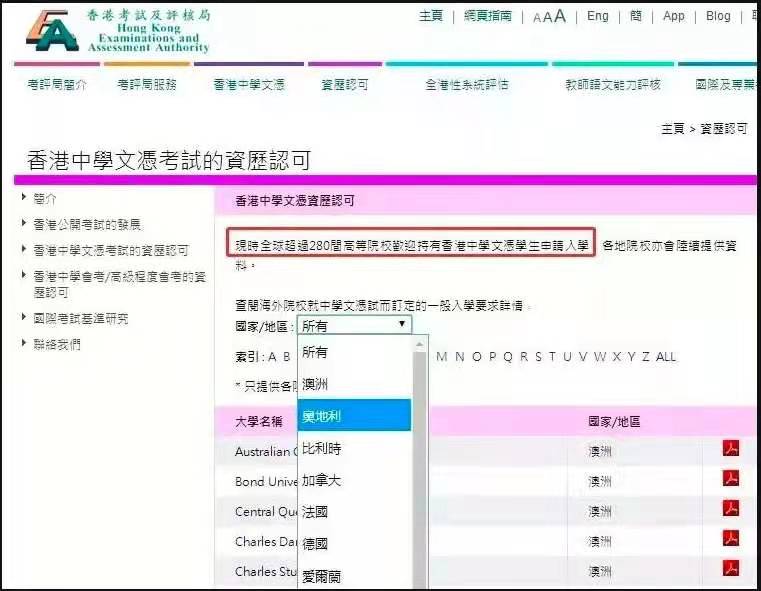Select the largest font size A
The image size is (761, 591).
[560, 16]
